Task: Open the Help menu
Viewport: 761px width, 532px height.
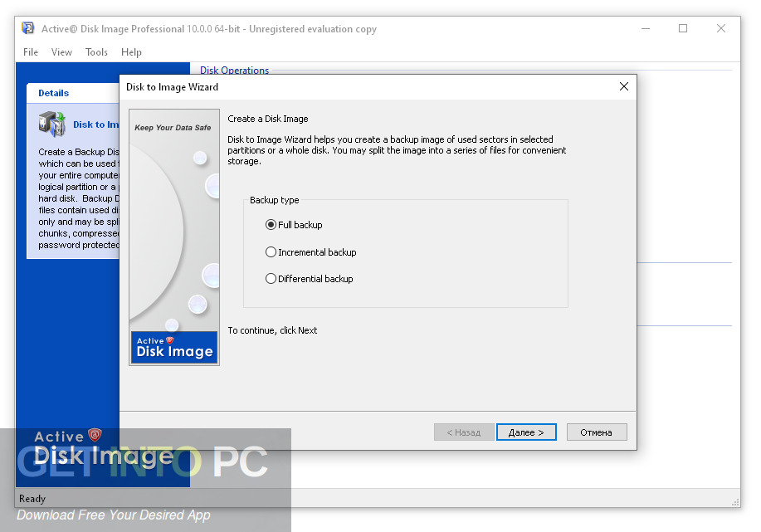Action: click(131, 52)
